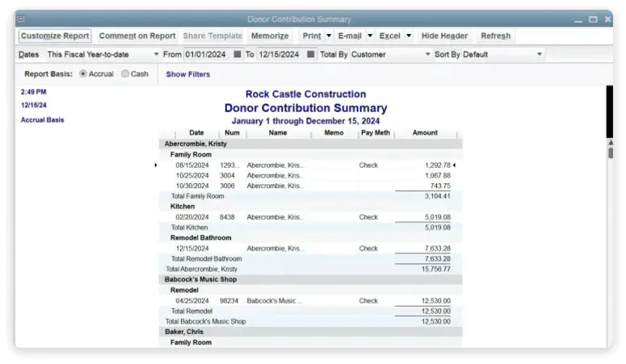
Task: Select the Accrual report basis
Action: (x=82, y=73)
